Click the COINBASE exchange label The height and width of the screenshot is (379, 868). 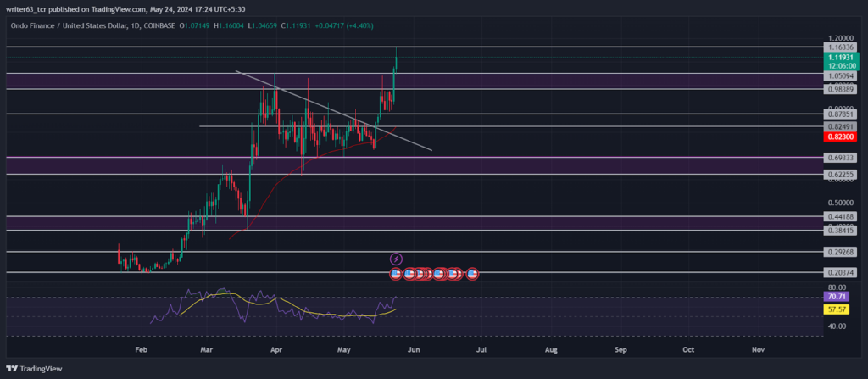(159, 25)
